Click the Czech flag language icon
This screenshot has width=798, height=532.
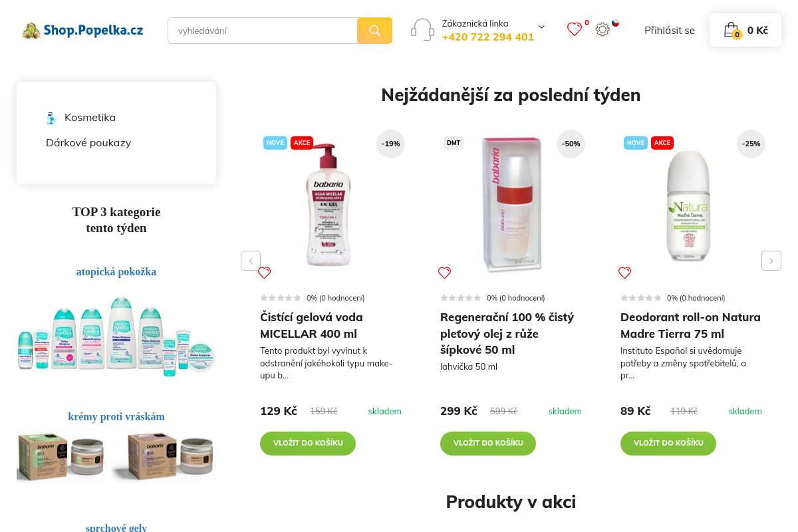point(616,22)
